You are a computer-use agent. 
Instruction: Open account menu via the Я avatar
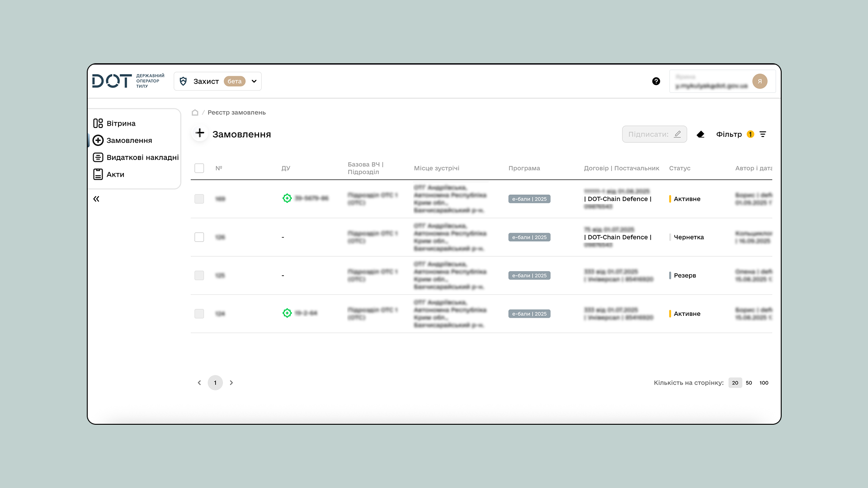coord(760,81)
